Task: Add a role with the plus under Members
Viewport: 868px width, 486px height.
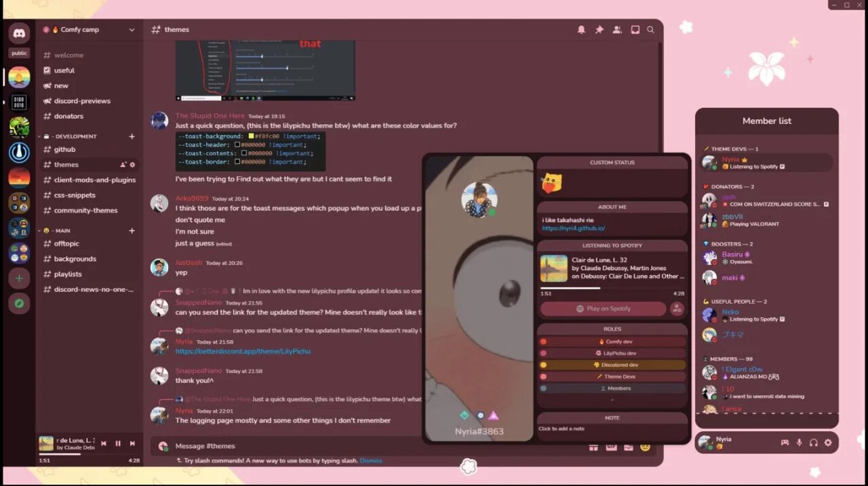Action: (612, 400)
